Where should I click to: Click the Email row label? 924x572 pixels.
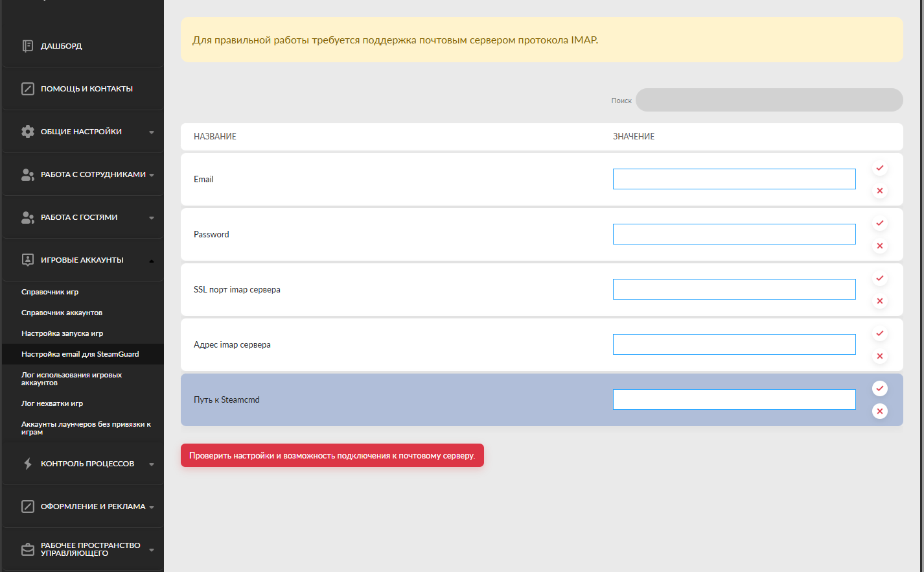coord(203,179)
